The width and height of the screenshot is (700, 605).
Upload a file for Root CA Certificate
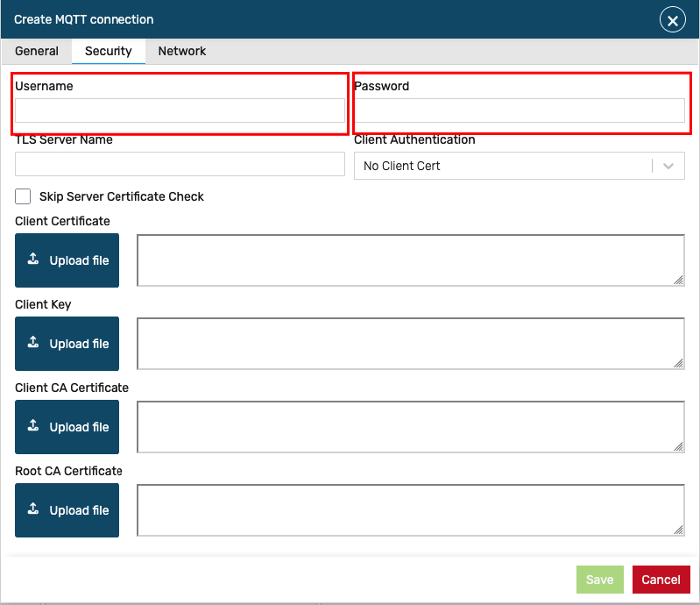pos(67,509)
